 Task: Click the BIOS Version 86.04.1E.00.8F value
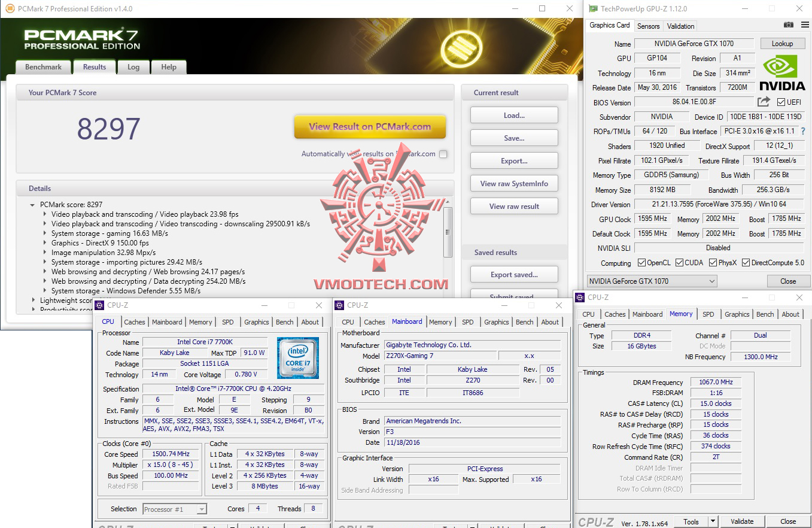694,102
